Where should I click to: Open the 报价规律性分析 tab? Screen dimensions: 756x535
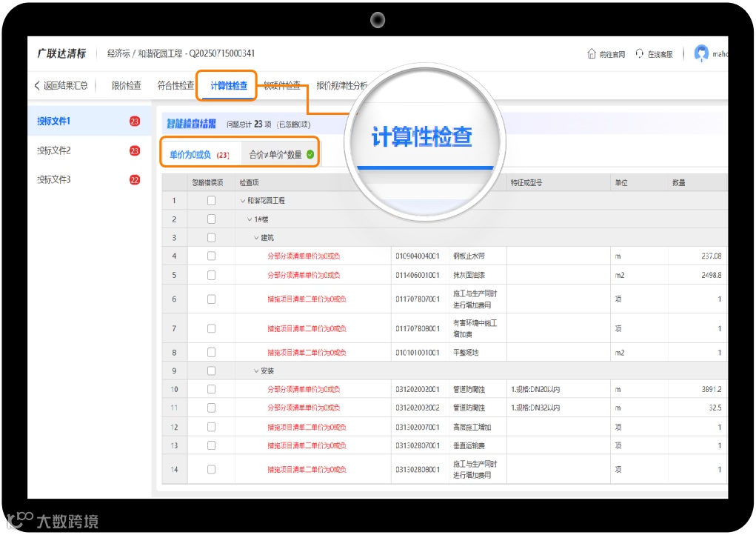342,85
